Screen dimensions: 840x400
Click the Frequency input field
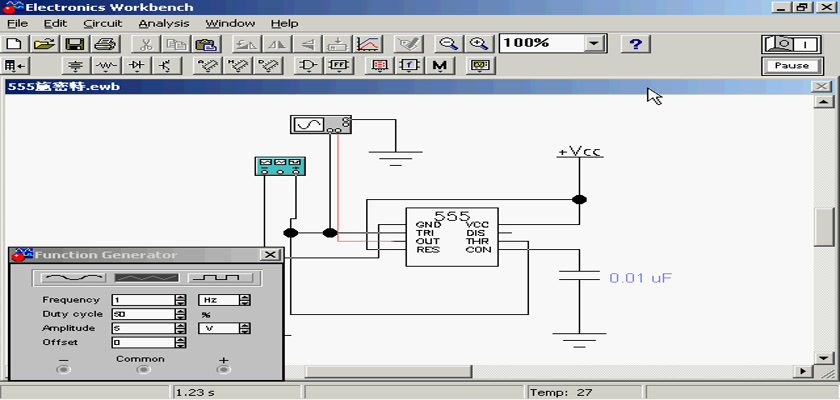pos(144,300)
